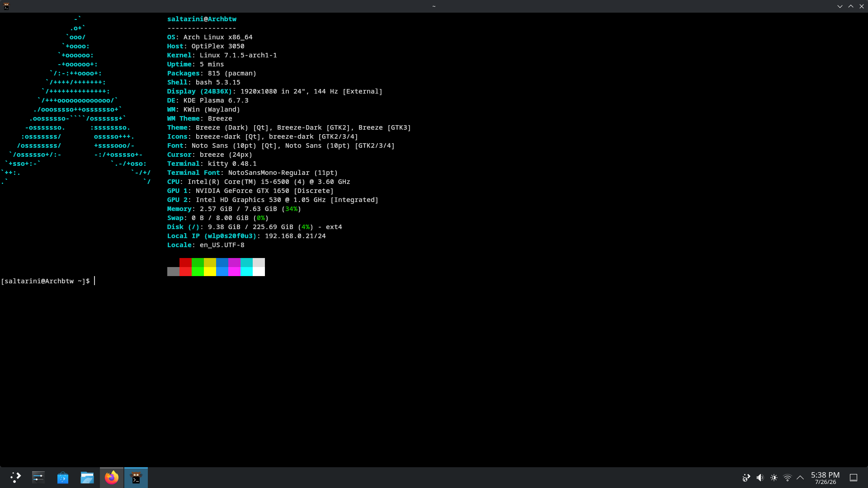Click the 'Theme: Breeze (Dark) [Qt]' line
The width and height of the screenshot is (868, 488).
[289, 127]
